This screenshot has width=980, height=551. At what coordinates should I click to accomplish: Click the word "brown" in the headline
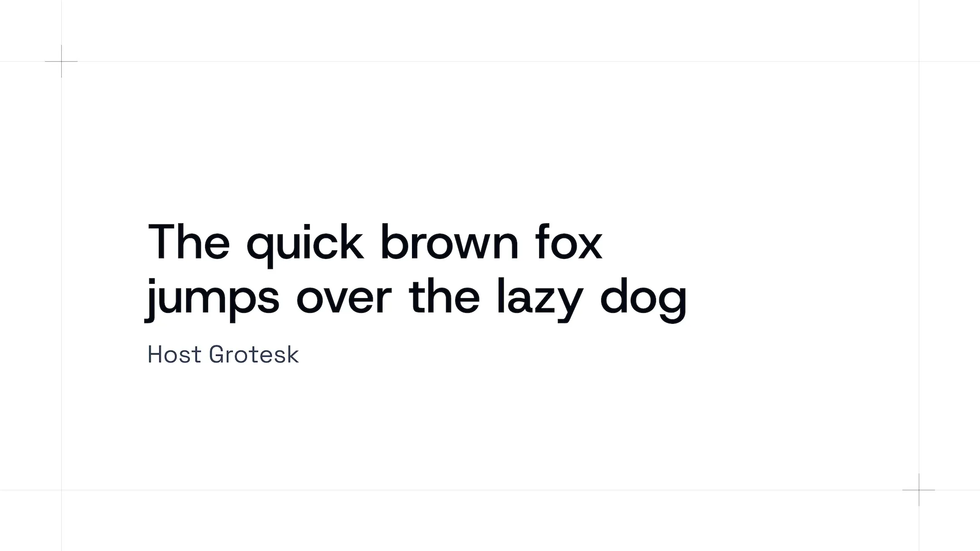point(449,242)
